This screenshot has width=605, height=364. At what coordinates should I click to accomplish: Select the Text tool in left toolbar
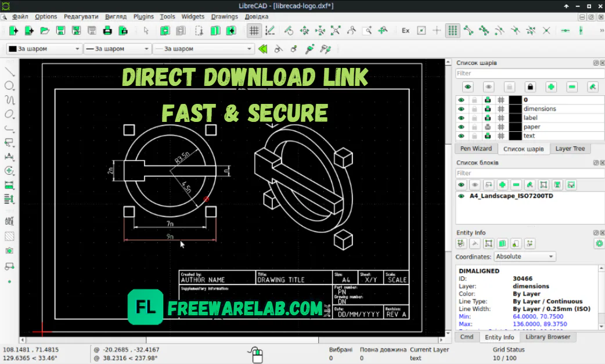tap(9, 221)
